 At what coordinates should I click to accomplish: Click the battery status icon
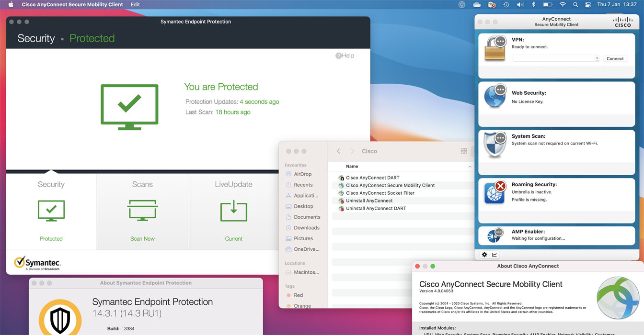(x=548, y=4)
